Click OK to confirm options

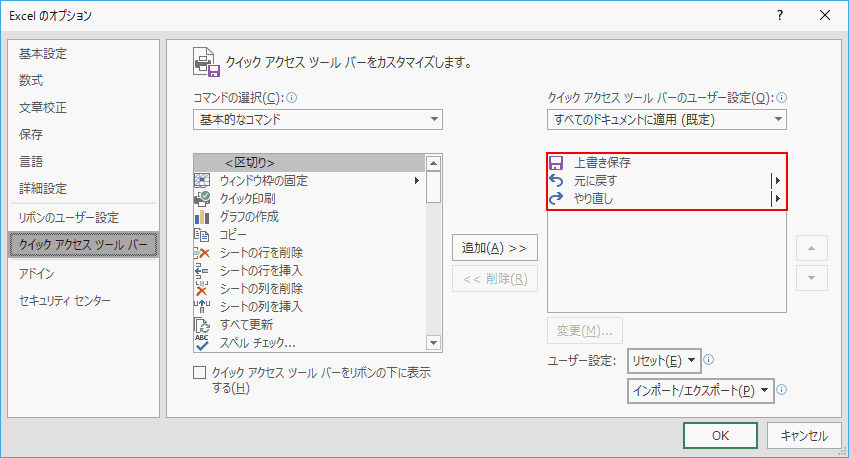pos(720,436)
